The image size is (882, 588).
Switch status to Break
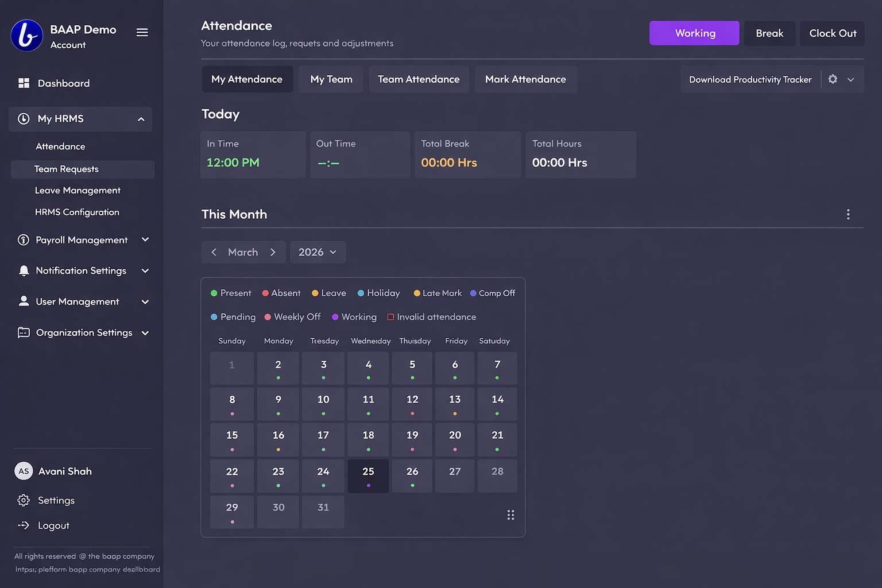[769, 33]
